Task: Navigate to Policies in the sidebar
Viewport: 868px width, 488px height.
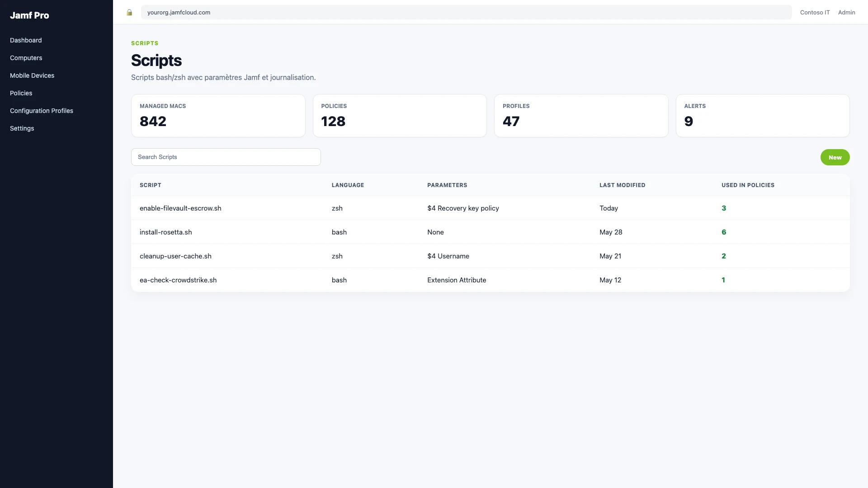Action: point(21,93)
